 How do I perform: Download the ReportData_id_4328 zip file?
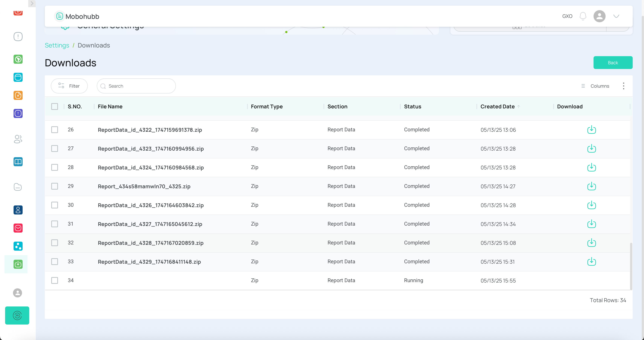[x=591, y=243]
